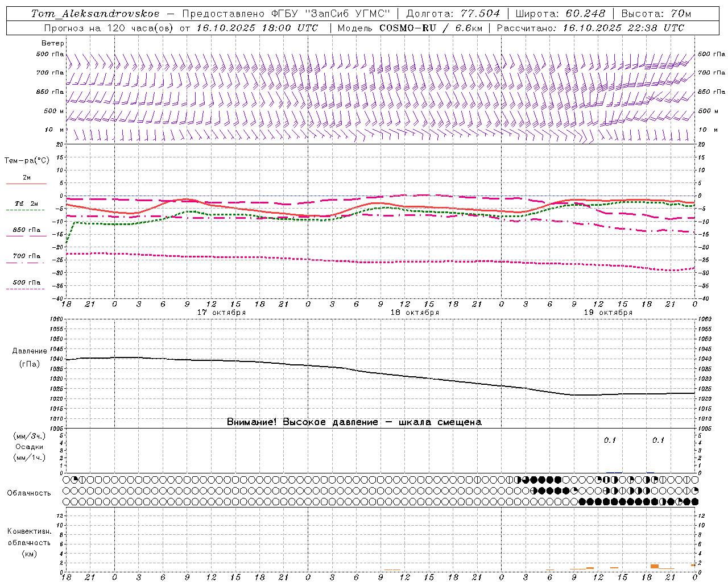Select the left 500 м wind level label

[54, 111]
